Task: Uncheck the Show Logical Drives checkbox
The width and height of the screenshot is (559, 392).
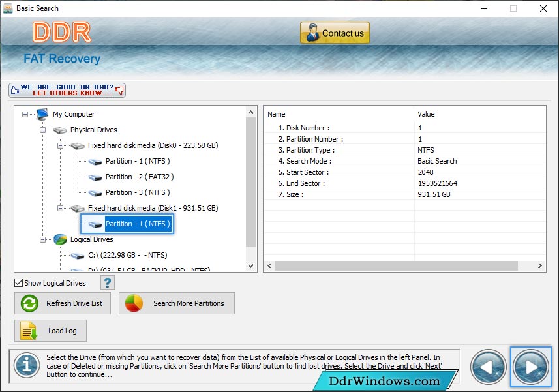Action: 19,283
